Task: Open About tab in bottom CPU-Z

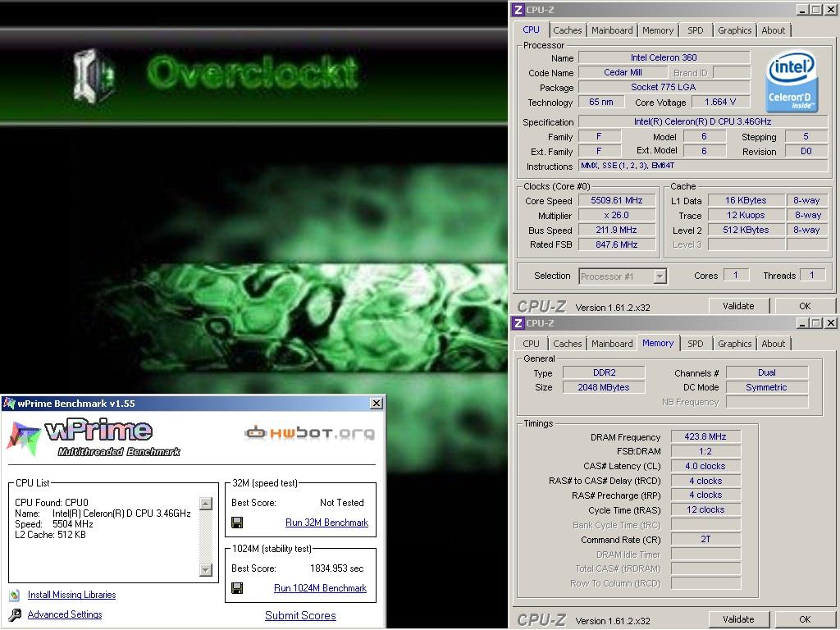Action: (773, 344)
